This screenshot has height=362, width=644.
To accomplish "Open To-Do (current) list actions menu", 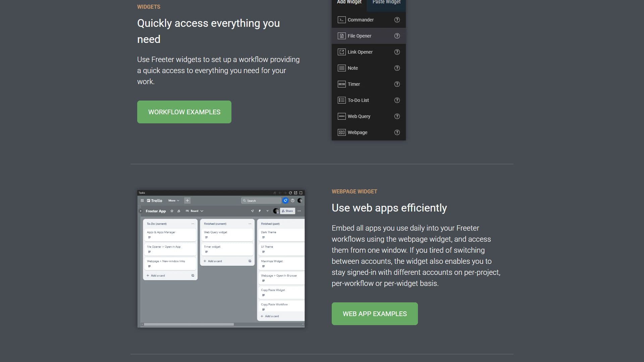I will (193, 224).
